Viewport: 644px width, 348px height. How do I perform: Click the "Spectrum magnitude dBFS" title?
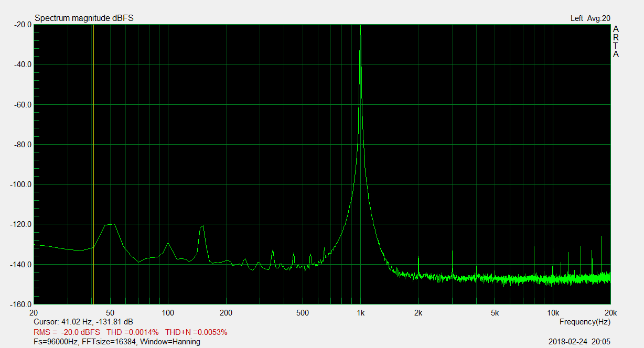[84, 18]
